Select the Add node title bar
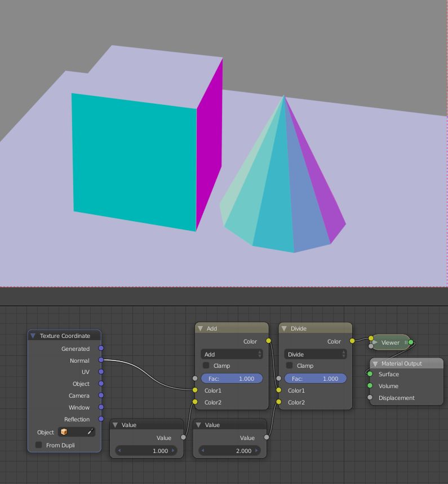 (x=232, y=328)
